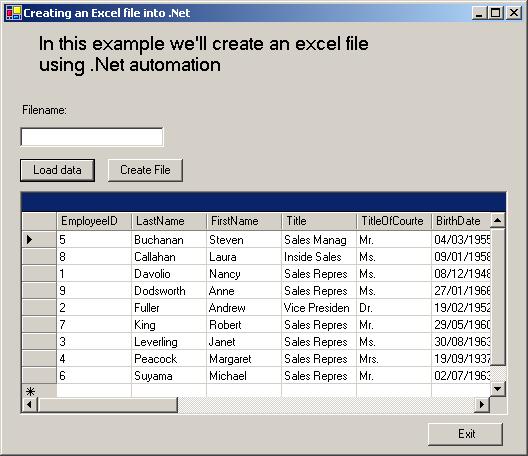Click the cell containing Fuller
Screen dimensions: 528x456
click(169, 307)
